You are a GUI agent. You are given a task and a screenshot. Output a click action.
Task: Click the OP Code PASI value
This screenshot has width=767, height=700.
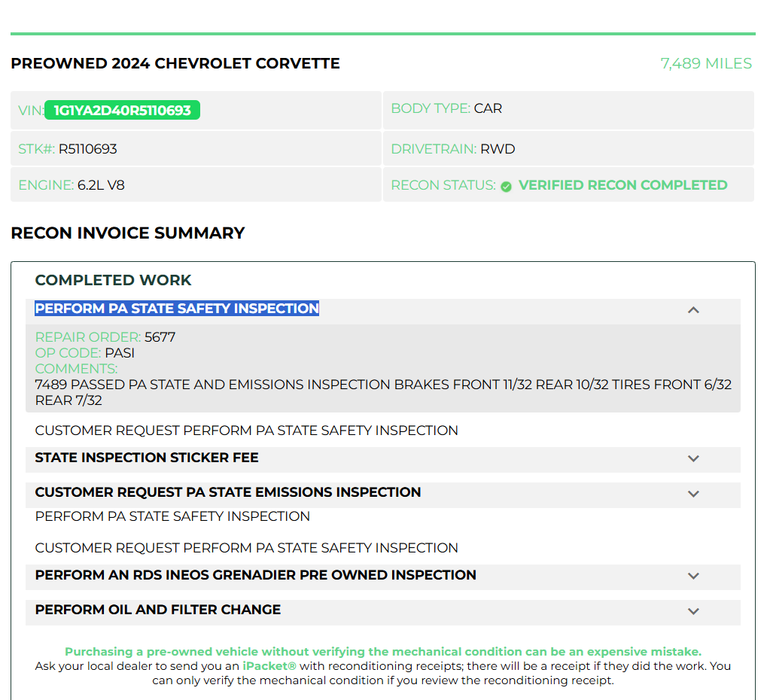[x=120, y=353]
